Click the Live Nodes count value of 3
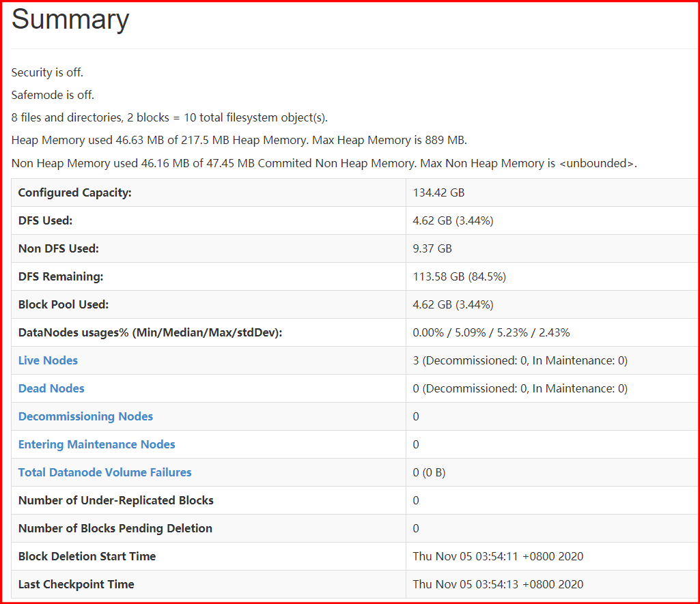The image size is (700, 604). click(520, 360)
